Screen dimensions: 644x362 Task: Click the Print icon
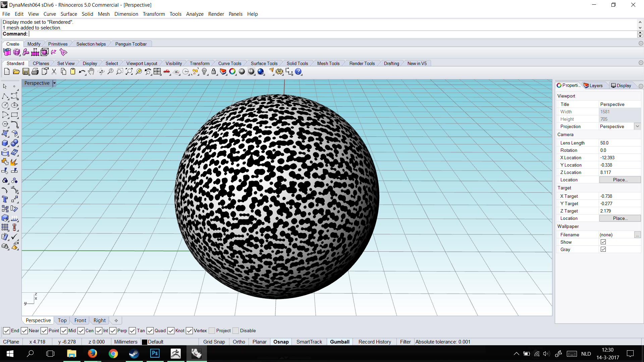pos(35,71)
